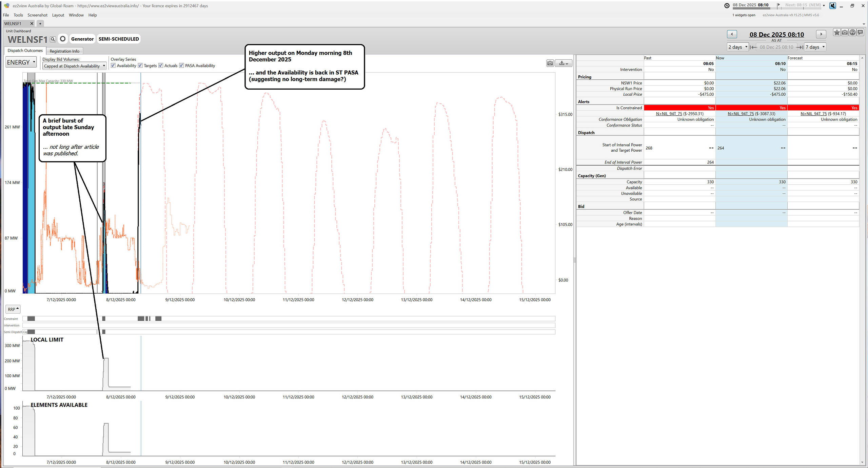The height and width of the screenshot is (468, 868).
Task: Switch to the Registration Info tab
Action: coord(64,51)
